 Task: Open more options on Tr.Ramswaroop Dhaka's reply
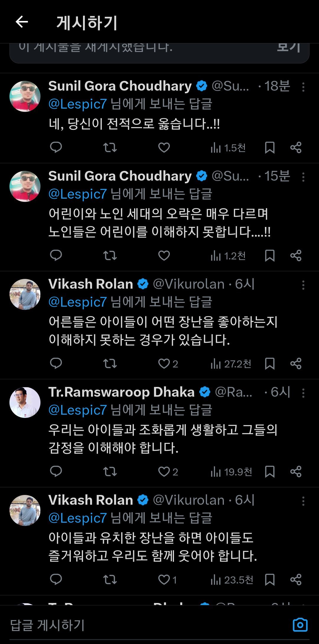click(x=303, y=393)
